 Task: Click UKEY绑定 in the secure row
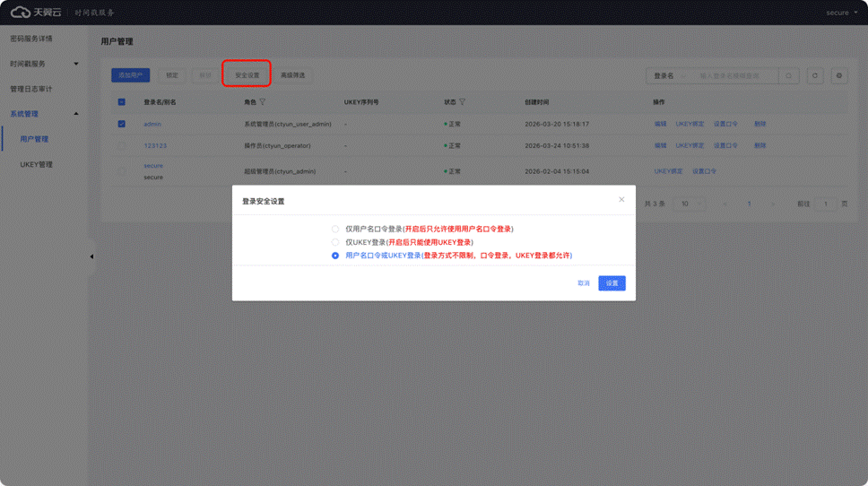(668, 171)
